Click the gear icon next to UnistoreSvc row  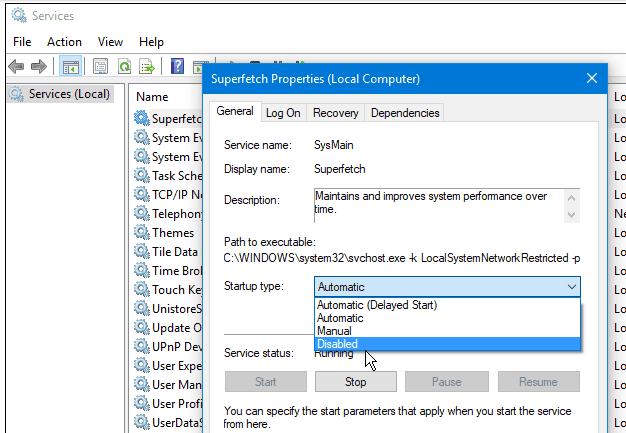coord(142,308)
